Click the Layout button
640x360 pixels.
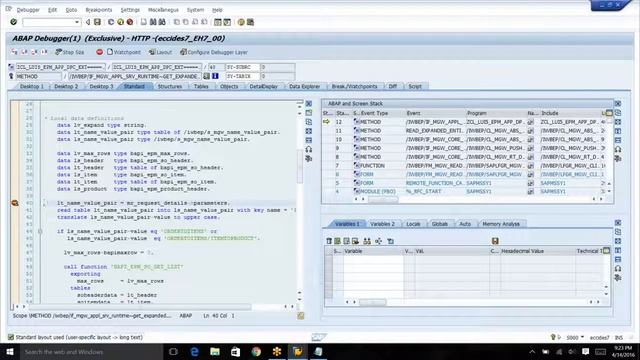(160, 52)
